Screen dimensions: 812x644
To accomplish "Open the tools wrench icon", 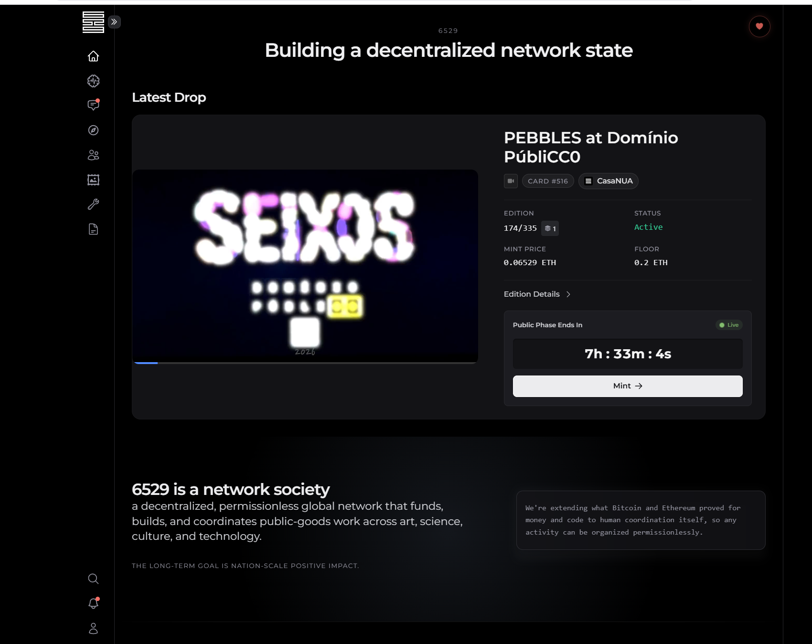I will tap(93, 204).
